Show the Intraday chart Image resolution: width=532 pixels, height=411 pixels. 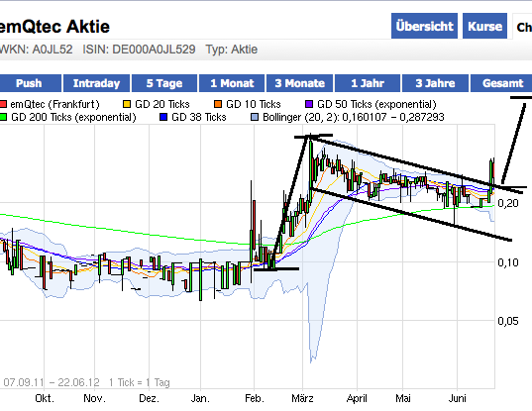pos(96,83)
